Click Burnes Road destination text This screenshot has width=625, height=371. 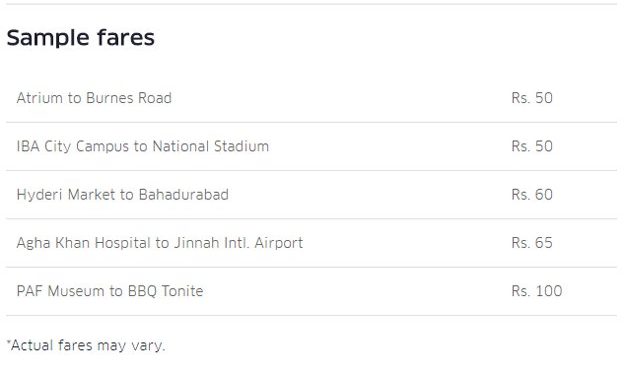point(129,98)
